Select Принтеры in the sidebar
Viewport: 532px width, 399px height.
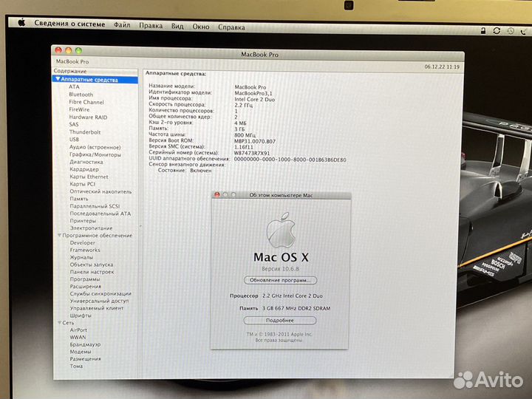[x=83, y=221]
